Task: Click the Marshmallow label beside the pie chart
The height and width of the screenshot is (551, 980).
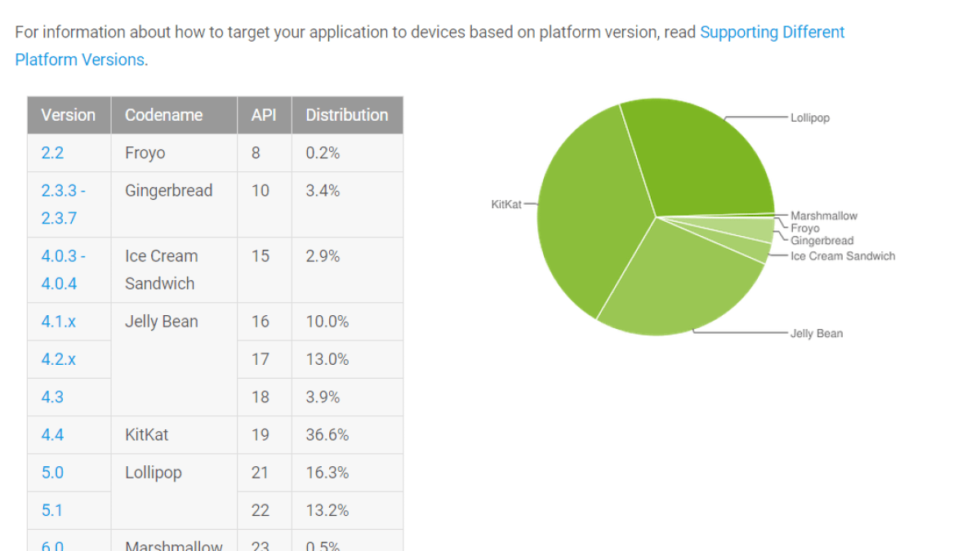Action: 824,216
